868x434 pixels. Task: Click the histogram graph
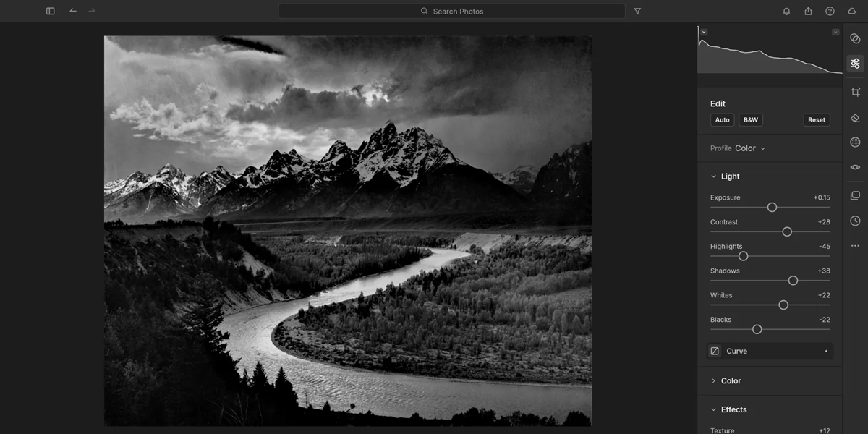click(770, 50)
